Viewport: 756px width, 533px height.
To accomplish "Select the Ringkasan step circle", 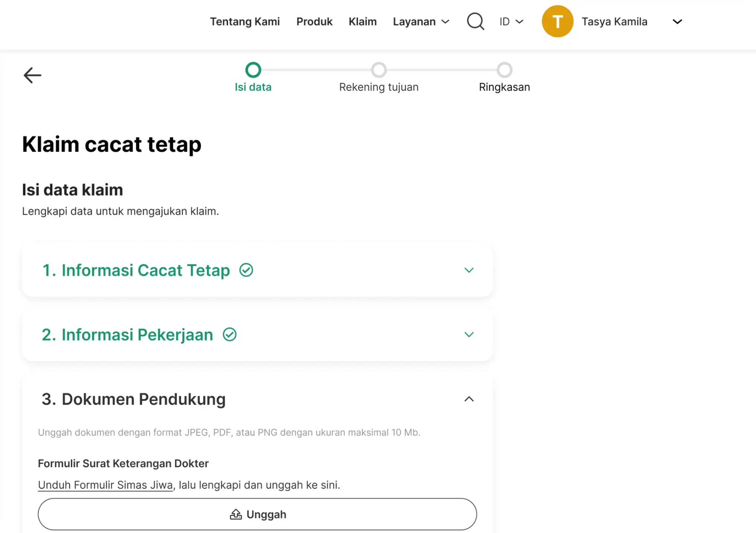I will pos(504,70).
